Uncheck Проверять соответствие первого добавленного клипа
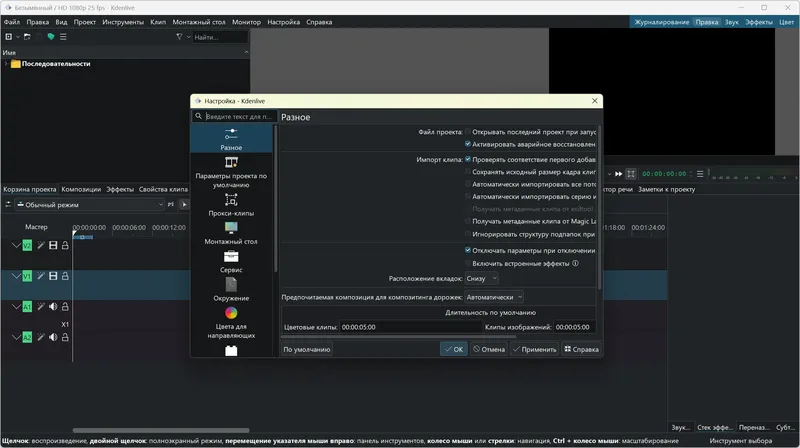The width and height of the screenshot is (800, 448). pyautogui.click(x=468, y=159)
